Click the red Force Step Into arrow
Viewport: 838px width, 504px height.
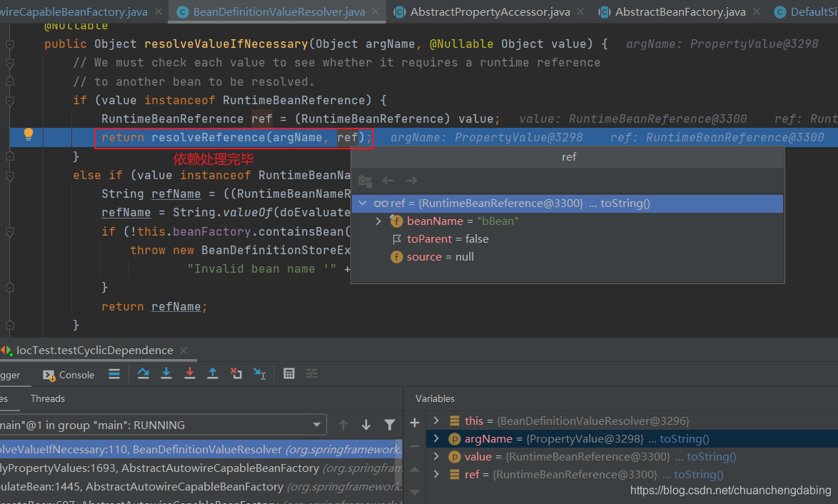(x=190, y=373)
